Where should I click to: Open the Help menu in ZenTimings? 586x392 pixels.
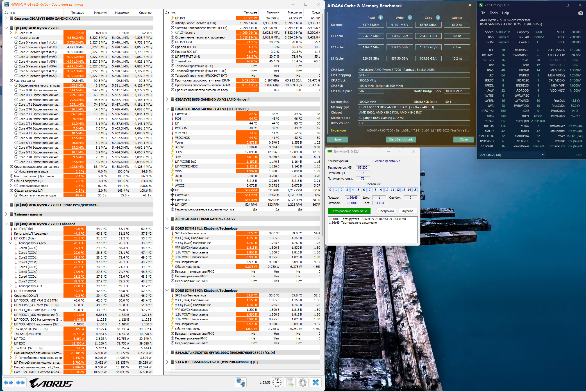click(505, 13)
